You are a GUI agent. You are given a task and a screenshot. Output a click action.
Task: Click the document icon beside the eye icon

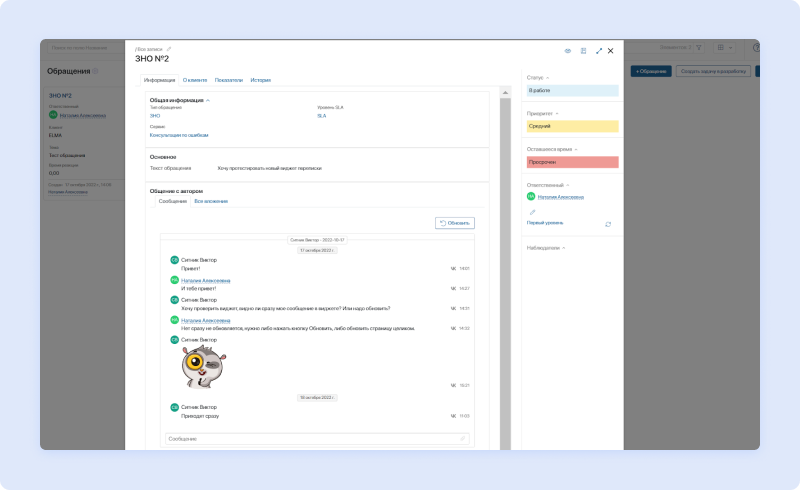pos(583,50)
